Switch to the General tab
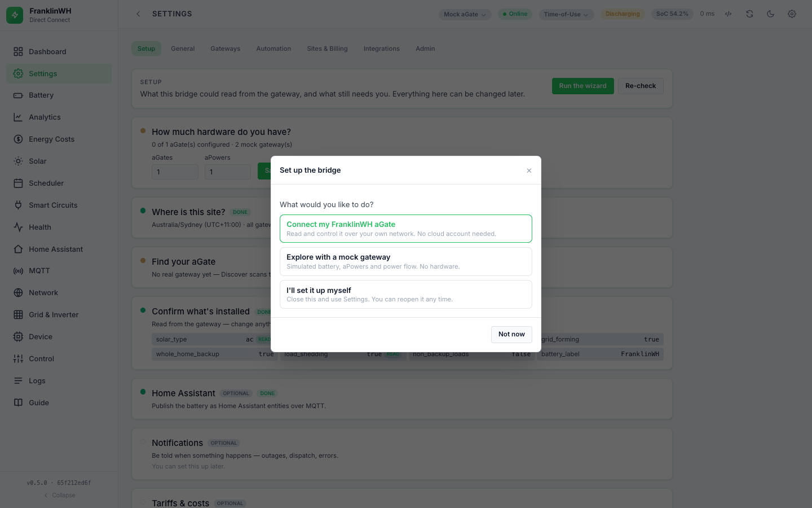 (183, 49)
